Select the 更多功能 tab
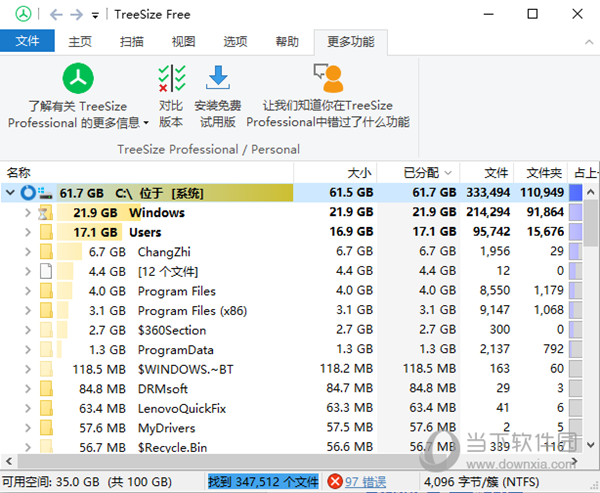Viewport: 600px width, 493px height. (351, 41)
